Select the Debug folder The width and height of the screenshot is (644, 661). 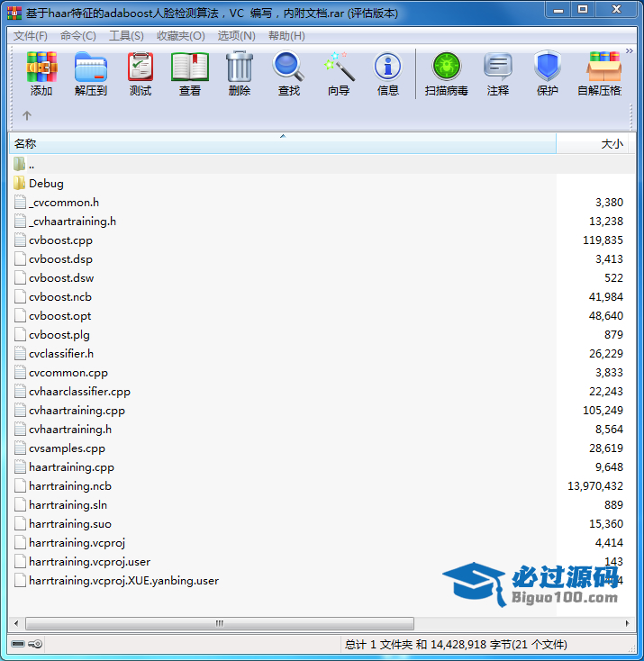tap(46, 184)
